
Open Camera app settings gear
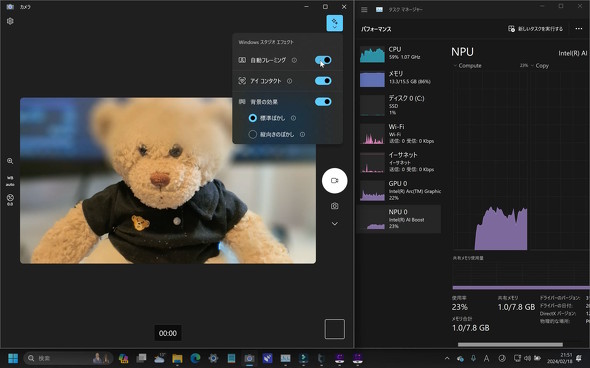click(x=10, y=21)
